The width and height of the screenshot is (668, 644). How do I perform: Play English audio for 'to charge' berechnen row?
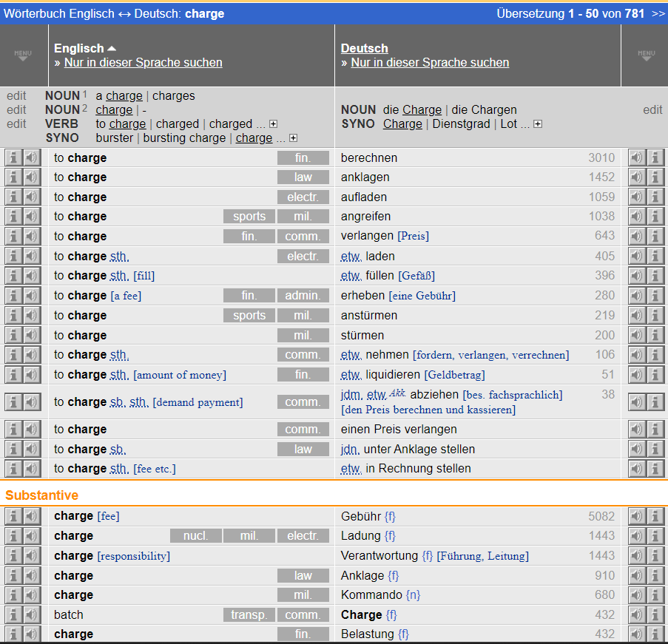pyautogui.click(x=32, y=157)
